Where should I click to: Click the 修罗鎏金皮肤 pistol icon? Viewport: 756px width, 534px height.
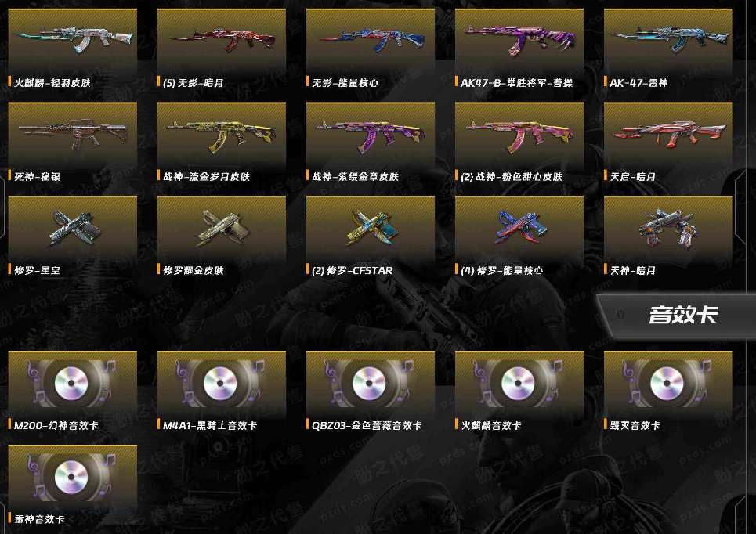click(x=222, y=229)
